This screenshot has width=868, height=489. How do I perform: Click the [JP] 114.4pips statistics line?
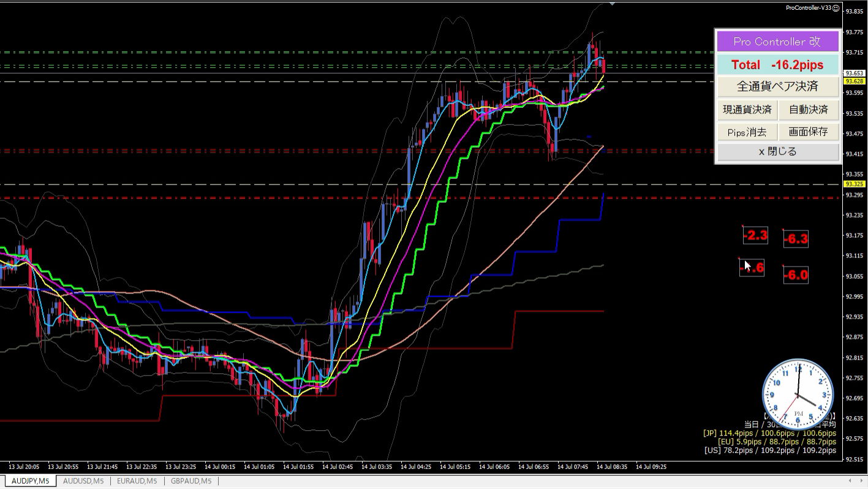(x=769, y=433)
